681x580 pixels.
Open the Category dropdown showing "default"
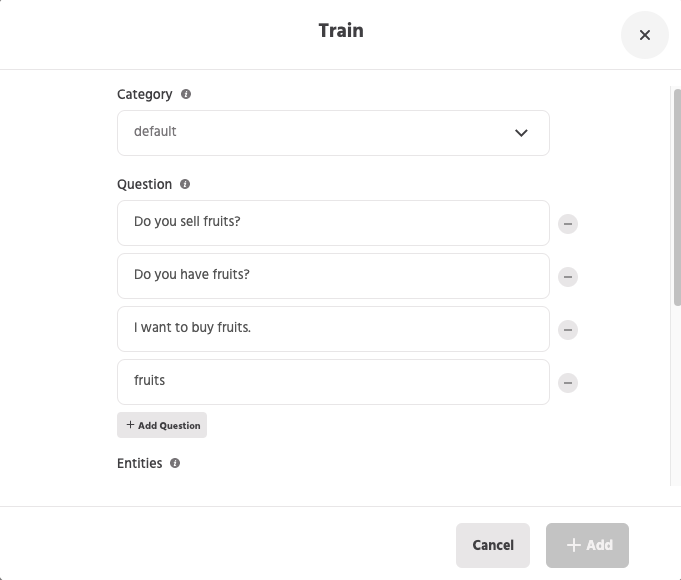click(x=320, y=132)
